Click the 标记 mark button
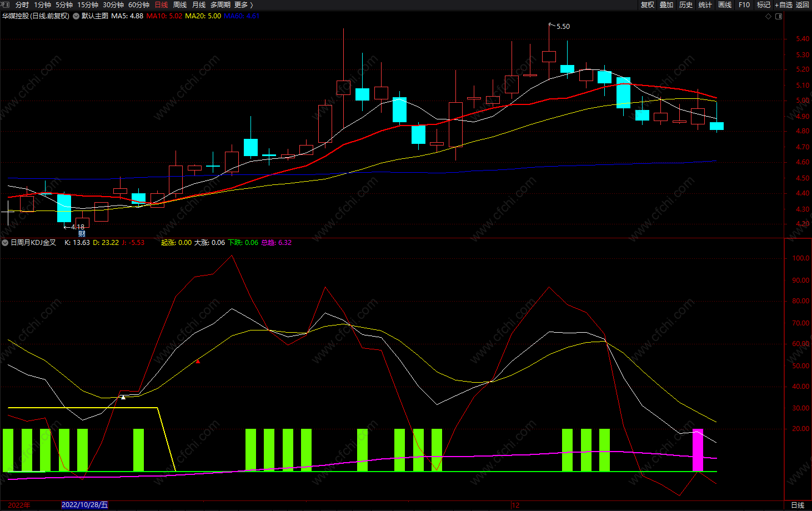812x511 pixels. click(x=764, y=5)
